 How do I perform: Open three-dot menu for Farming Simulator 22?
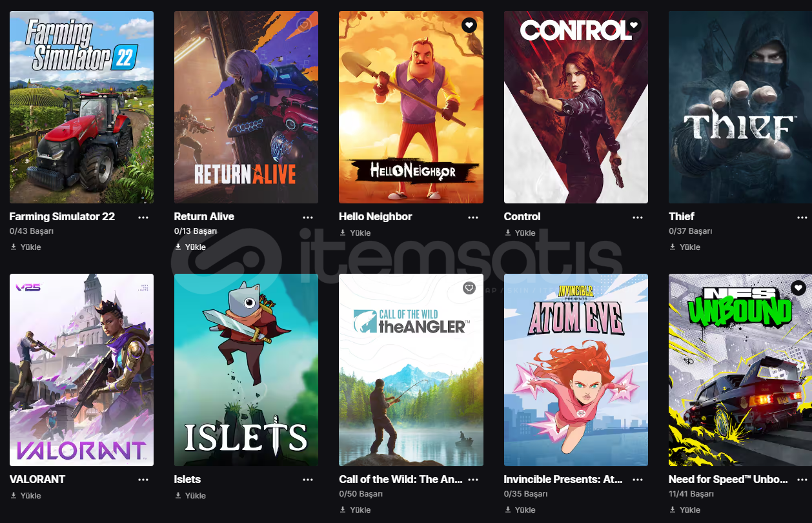(143, 217)
